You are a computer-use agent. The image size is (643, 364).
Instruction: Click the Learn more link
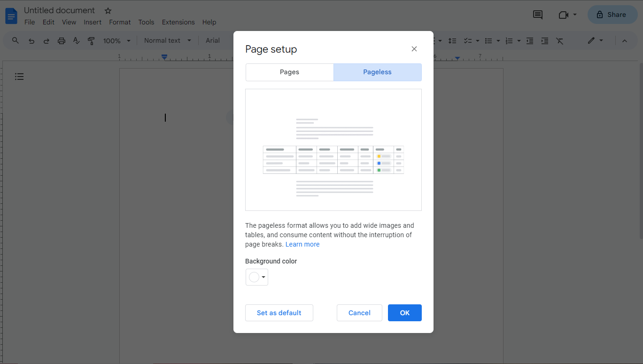[x=302, y=244]
